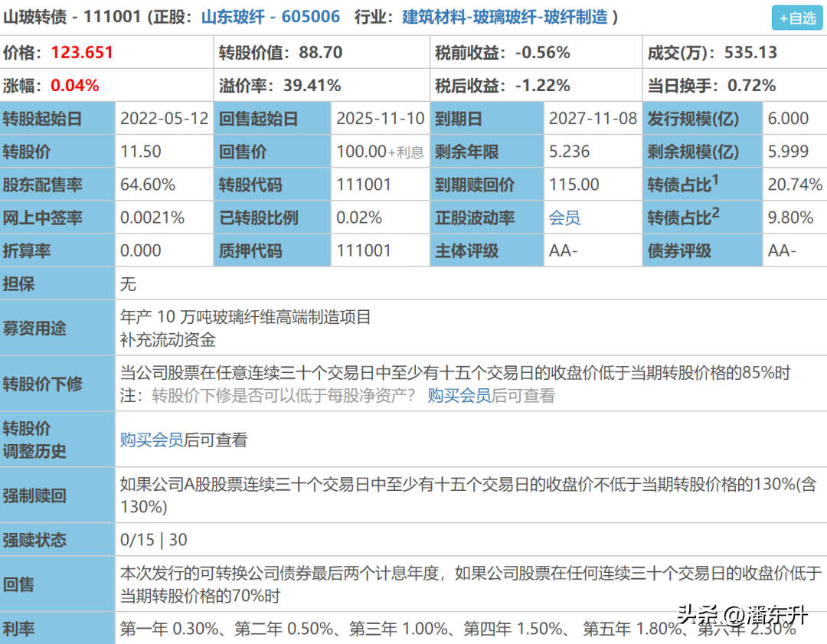The width and height of the screenshot is (827, 644).
Task: Click the 质押代码 value 111001
Action: [x=364, y=250]
